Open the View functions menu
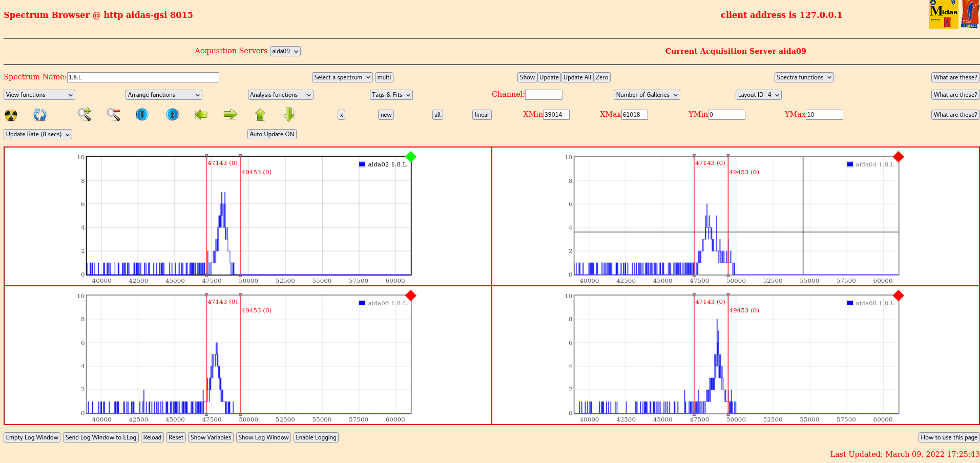The height and width of the screenshot is (463, 980). (39, 95)
